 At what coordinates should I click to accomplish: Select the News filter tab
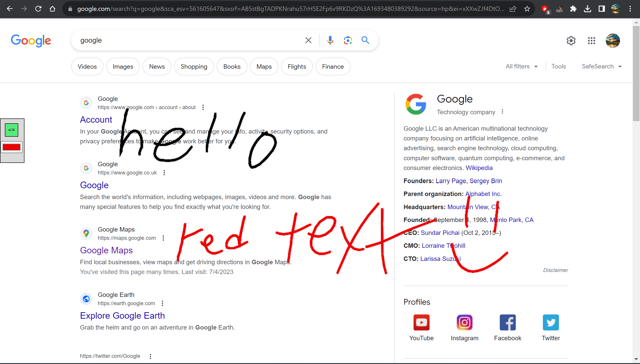pyautogui.click(x=157, y=66)
